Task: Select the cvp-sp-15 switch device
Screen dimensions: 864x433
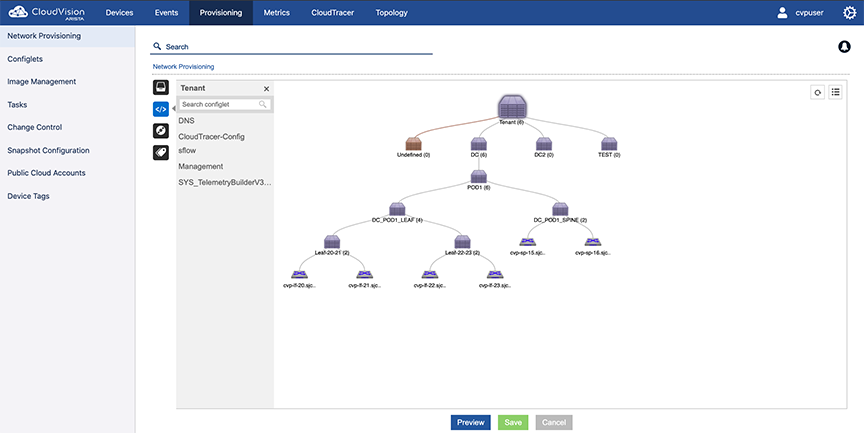Action: [527, 242]
